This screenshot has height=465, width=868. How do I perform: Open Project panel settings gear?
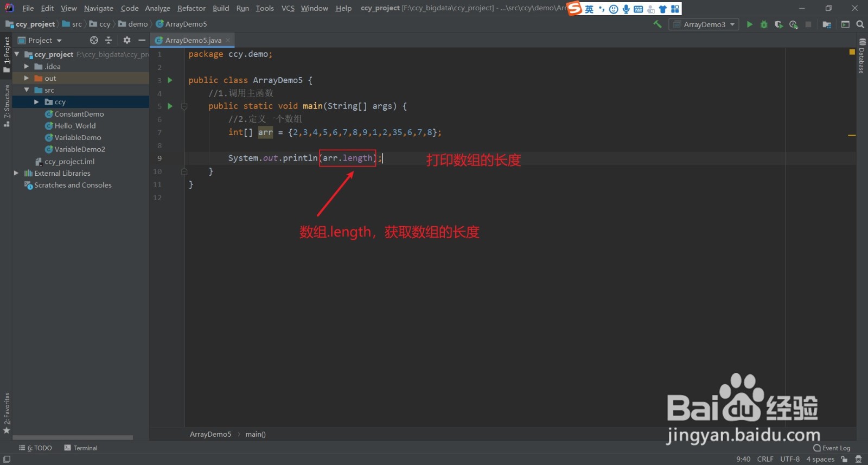127,40
